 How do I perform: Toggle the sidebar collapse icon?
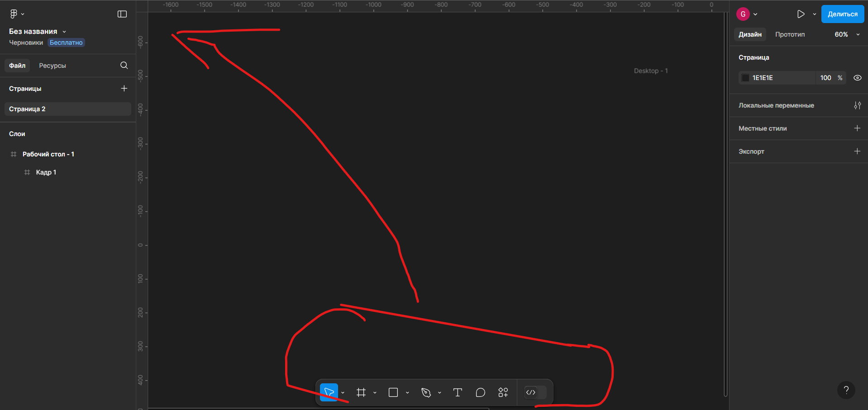click(122, 14)
